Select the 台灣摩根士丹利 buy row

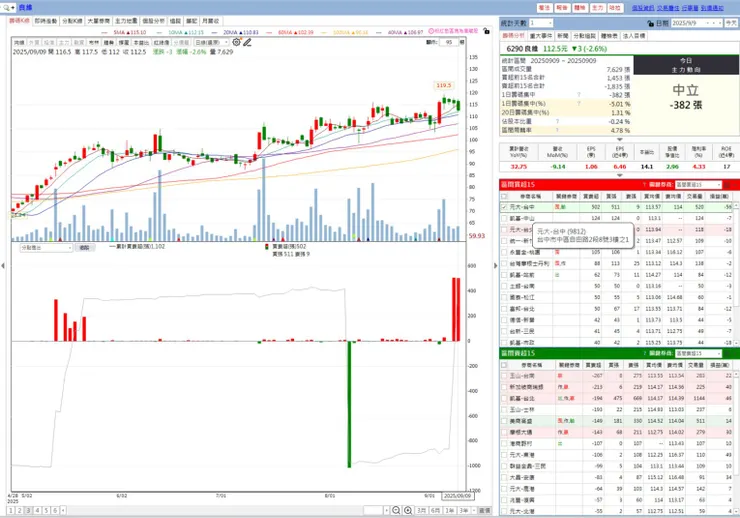(616, 264)
